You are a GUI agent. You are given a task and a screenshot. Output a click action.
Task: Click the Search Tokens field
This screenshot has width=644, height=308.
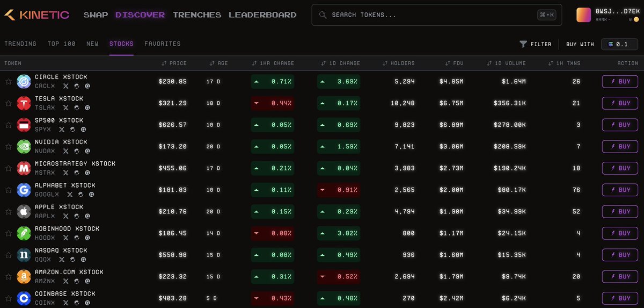click(x=437, y=15)
